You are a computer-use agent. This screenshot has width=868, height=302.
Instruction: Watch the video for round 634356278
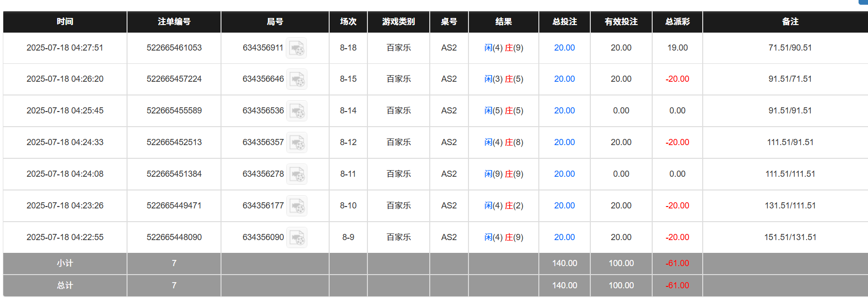click(x=297, y=174)
